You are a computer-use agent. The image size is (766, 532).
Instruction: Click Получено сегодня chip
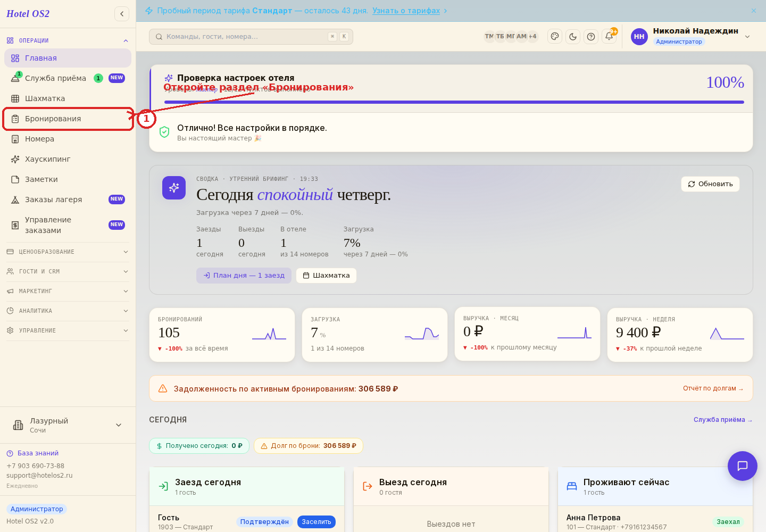pos(199,446)
